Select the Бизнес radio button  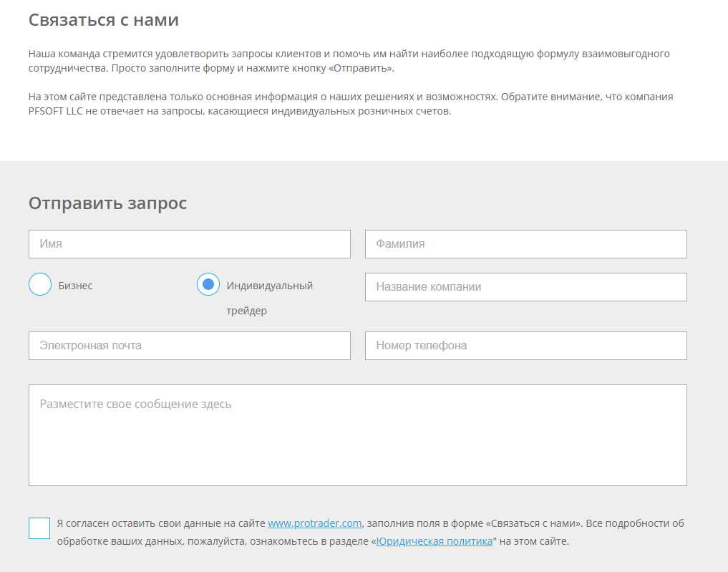40,284
